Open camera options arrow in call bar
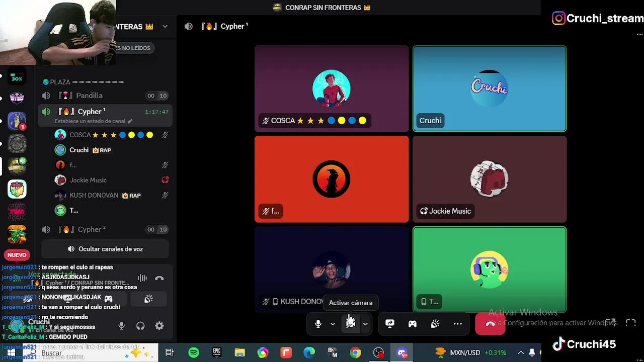This screenshot has width=644, height=362. tap(365, 324)
